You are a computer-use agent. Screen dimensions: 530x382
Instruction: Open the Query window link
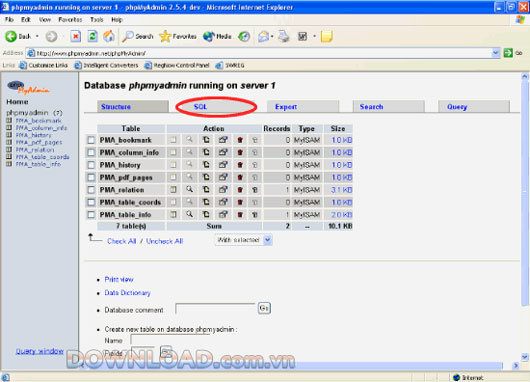40,351
